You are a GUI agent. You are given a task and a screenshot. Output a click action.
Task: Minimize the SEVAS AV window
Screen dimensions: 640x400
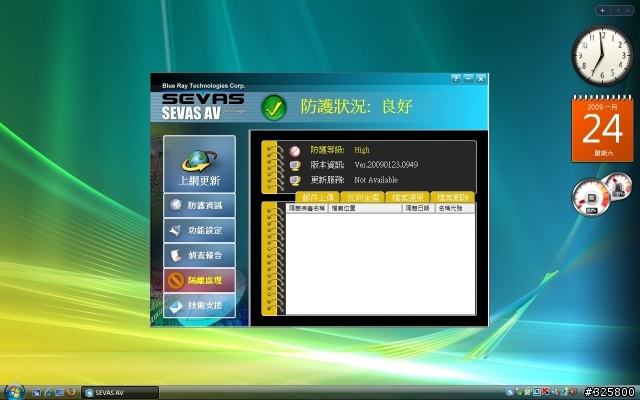(469, 79)
